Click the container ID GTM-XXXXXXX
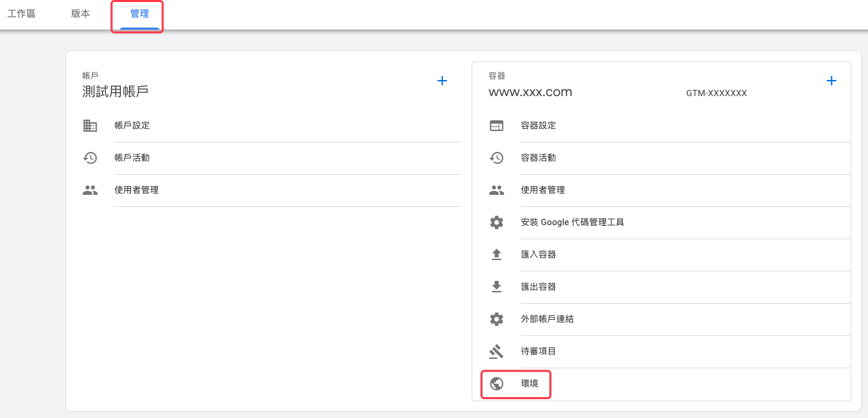 click(x=716, y=93)
